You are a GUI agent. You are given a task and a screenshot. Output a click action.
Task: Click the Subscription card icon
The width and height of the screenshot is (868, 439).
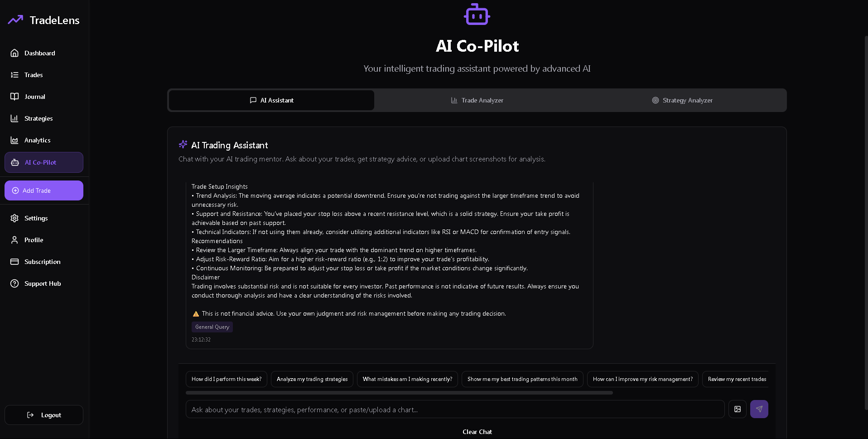(14, 262)
